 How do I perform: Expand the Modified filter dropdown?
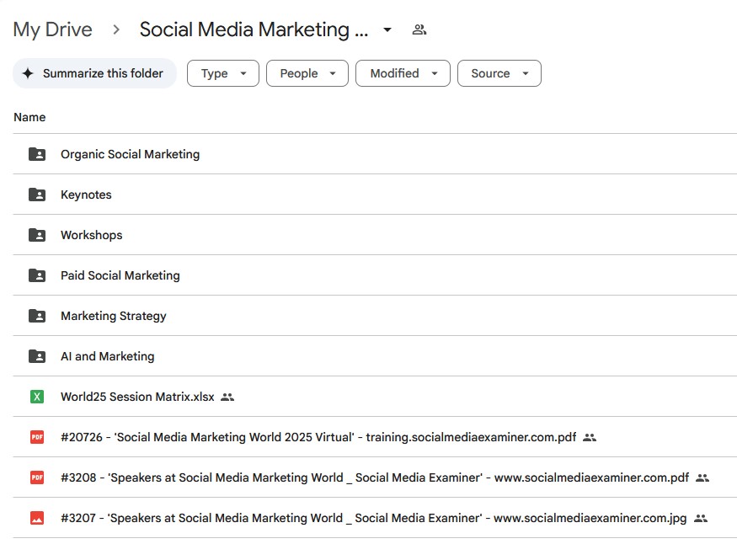tap(403, 73)
